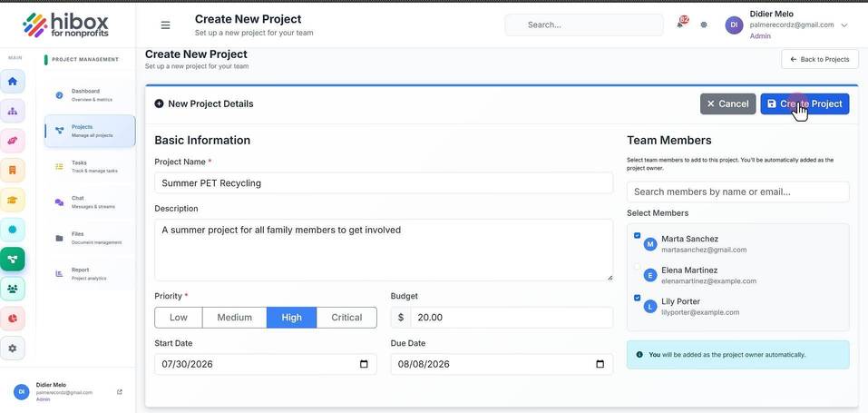Open the red pie chart sidebar icon
Image resolution: width=868 pixels, height=413 pixels.
coord(12,319)
